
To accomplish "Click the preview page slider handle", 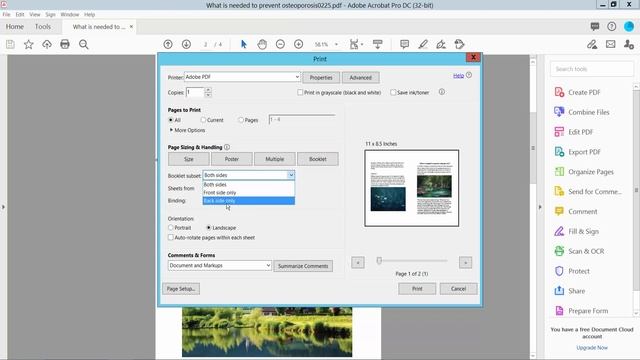I will click(x=379, y=260).
